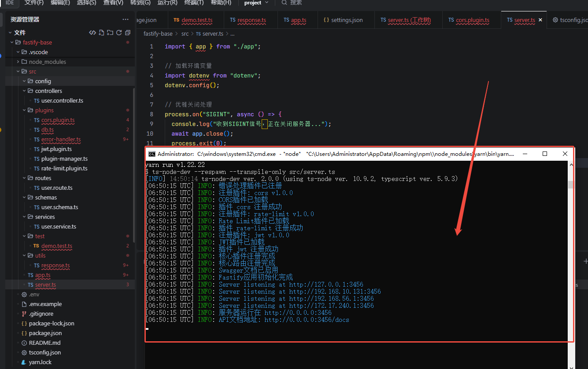This screenshot has height=369, width=588.
Task: Maximize the cmd.exe console window
Action: click(x=545, y=154)
